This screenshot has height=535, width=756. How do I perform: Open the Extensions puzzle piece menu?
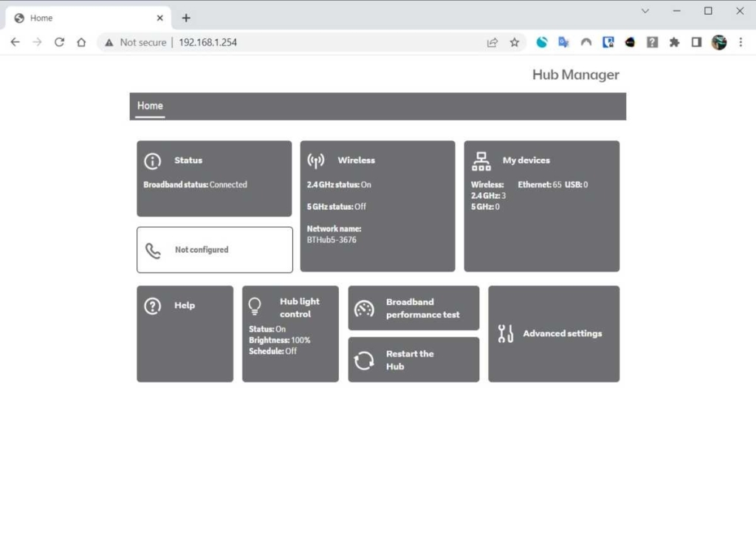click(x=674, y=43)
